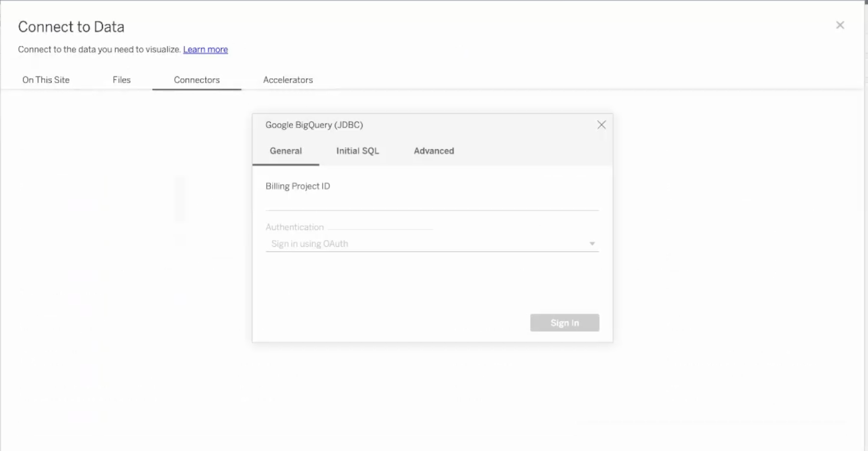Image resolution: width=868 pixels, height=451 pixels.
Task: Select the Connectors tab
Action: (197, 80)
